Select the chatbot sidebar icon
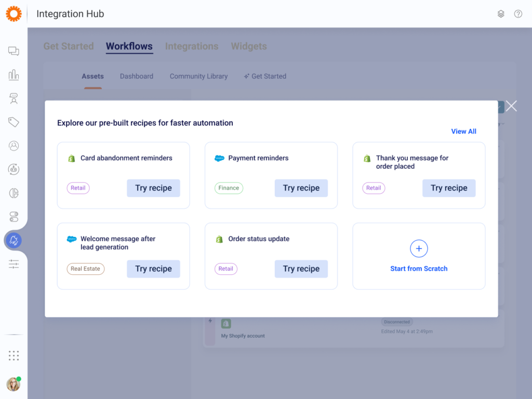Screen dimensions: 532x399 coord(14,169)
